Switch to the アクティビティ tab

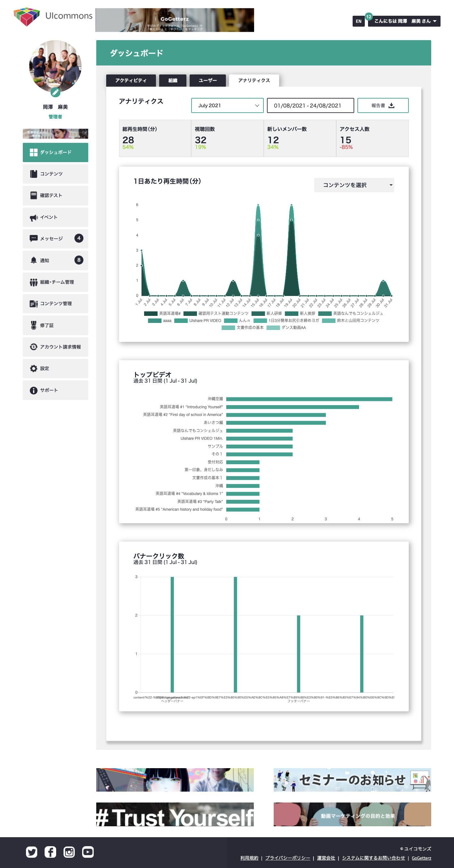pos(131,81)
